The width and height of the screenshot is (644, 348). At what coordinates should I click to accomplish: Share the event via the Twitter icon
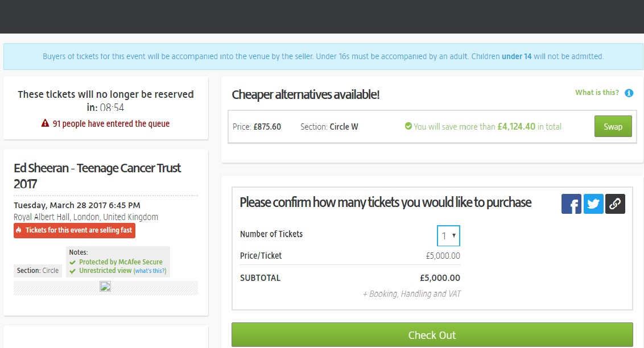(593, 204)
